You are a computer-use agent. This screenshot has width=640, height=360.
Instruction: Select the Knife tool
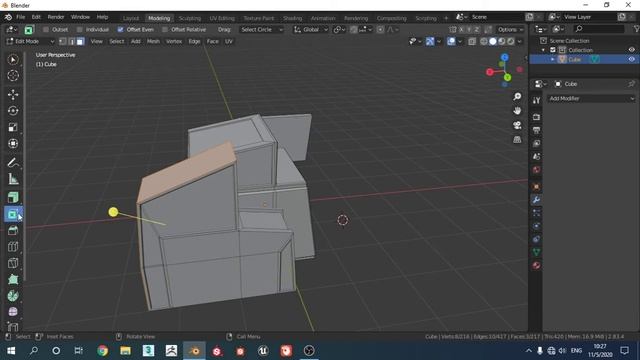pos(13,263)
